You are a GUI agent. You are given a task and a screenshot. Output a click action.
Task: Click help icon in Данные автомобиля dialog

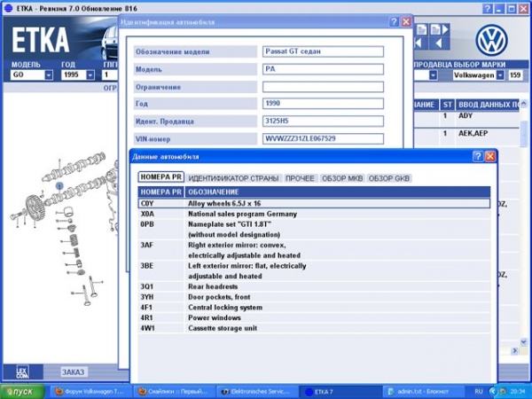(477, 156)
